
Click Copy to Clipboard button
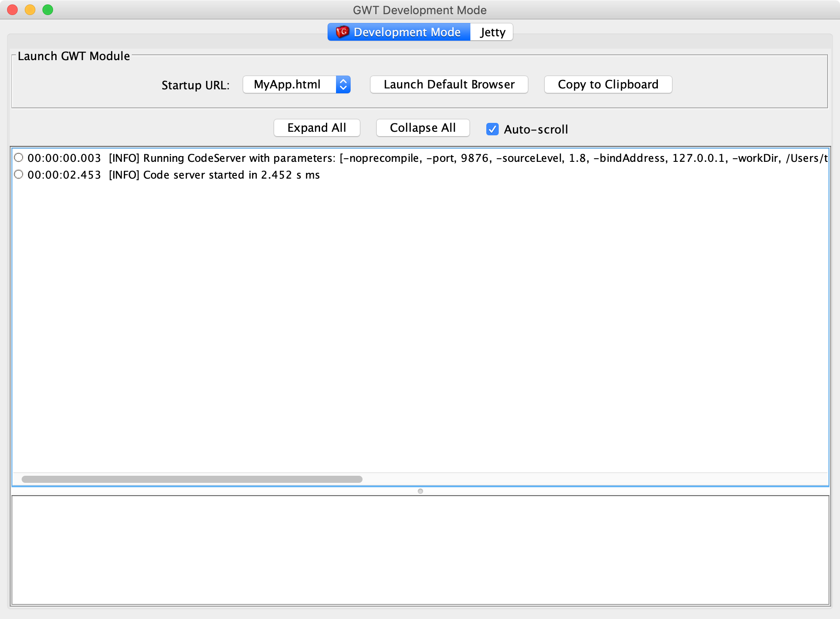tap(608, 84)
